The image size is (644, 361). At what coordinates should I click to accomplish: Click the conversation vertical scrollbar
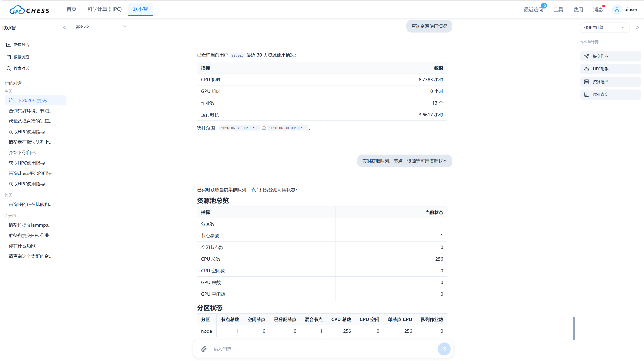click(574, 328)
